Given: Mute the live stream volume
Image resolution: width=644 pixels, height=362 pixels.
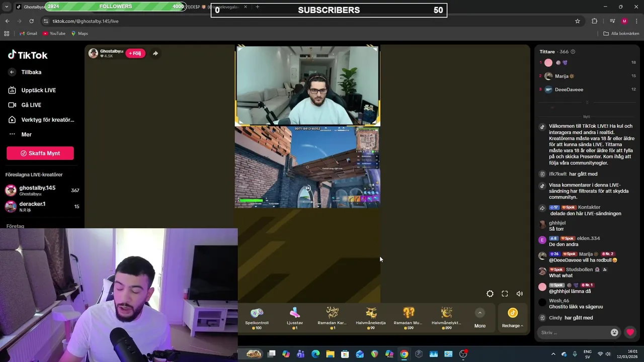Looking at the screenshot, I should [x=520, y=294].
